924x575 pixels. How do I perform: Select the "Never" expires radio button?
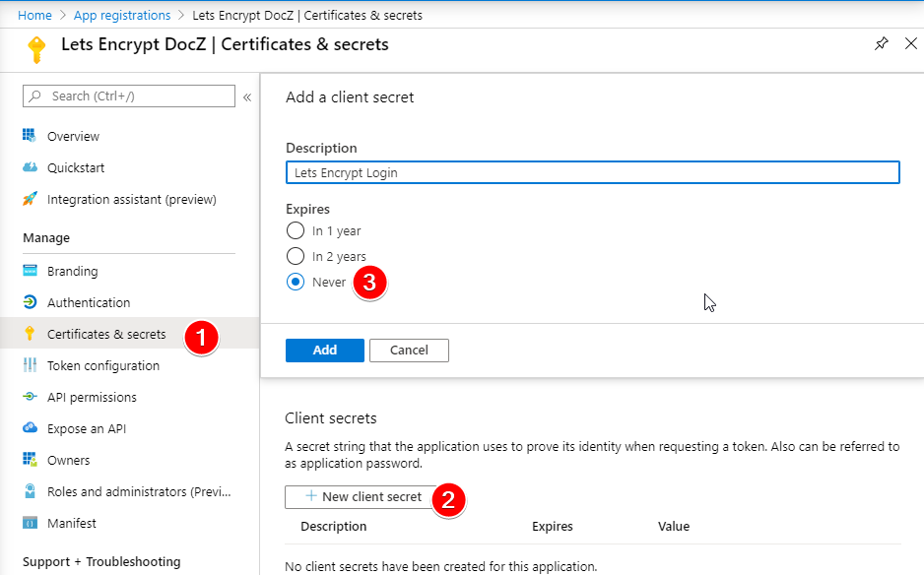(296, 282)
